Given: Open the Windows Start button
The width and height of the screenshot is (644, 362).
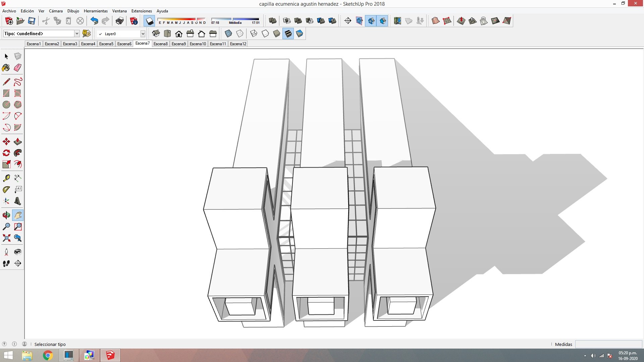Looking at the screenshot, I should pos(8,355).
